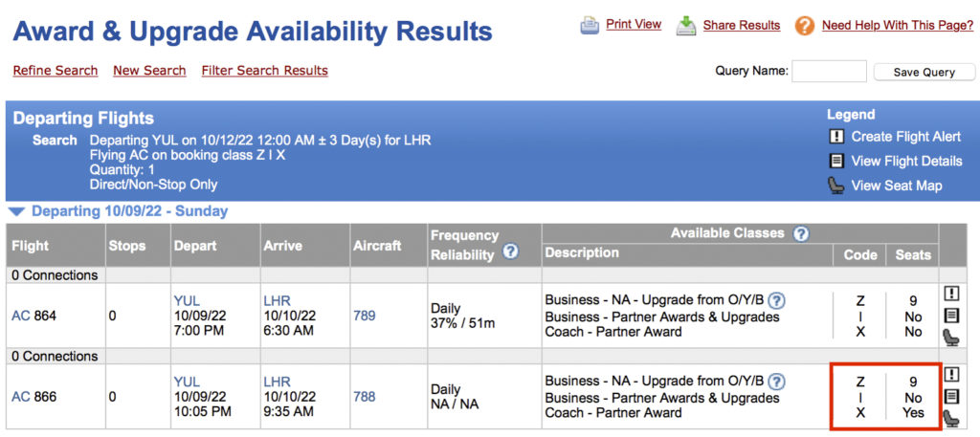Open aircraft 789 details link
The width and height of the screenshot is (980, 437).
click(x=365, y=316)
